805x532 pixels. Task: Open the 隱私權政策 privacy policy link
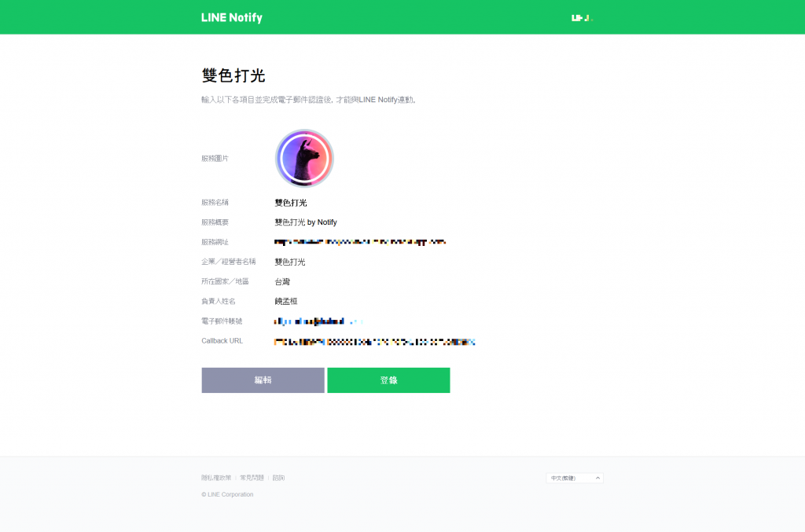point(216,478)
